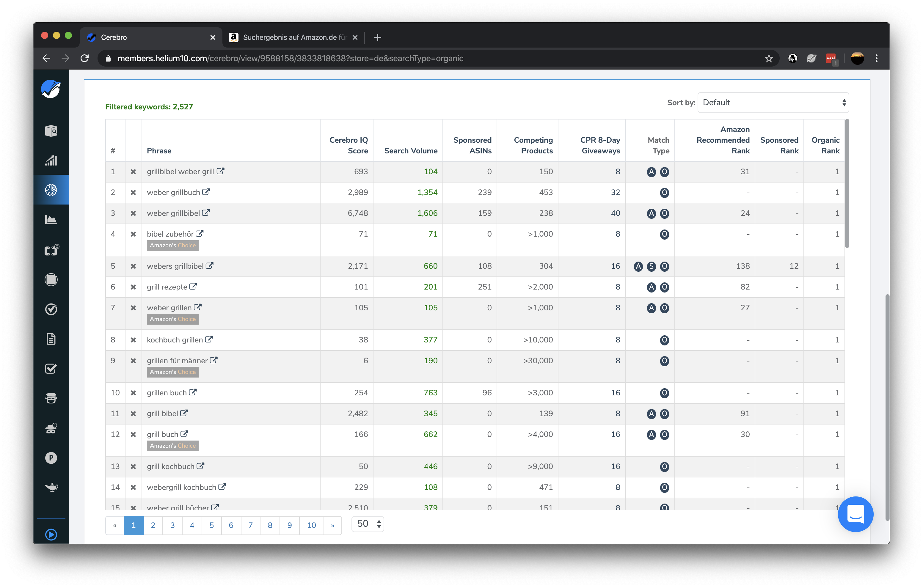Open the Xray bar-chart sidebar icon

pyautogui.click(x=51, y=161)
